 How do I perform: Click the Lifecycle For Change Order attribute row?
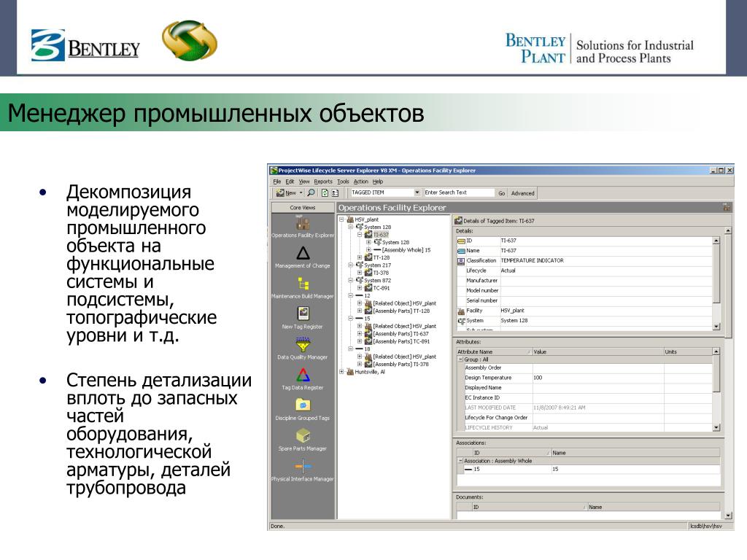(x=589, y=418)
